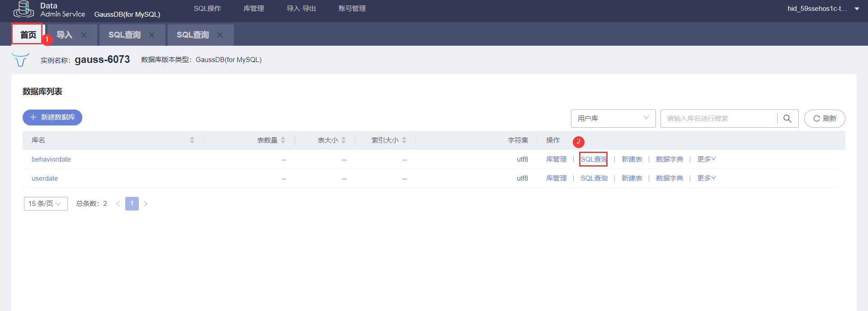Click the database name search field

click(x=719, y=119)
